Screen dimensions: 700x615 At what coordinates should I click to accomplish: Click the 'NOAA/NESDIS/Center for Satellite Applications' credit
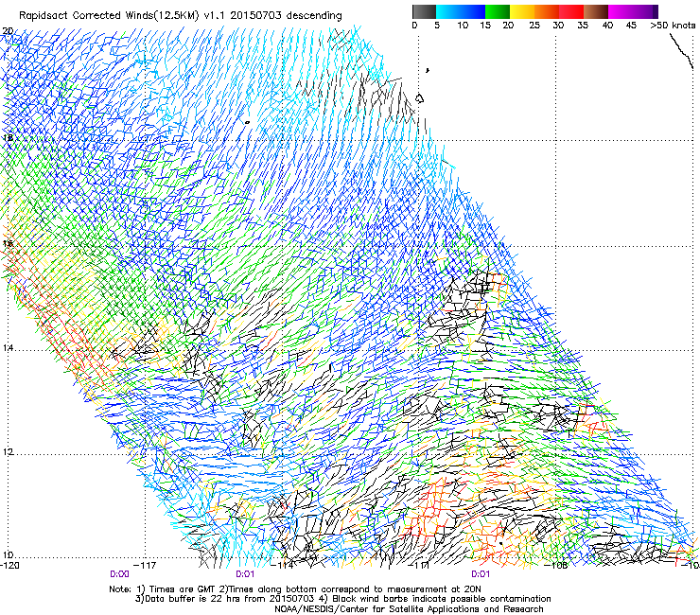(409, 609)
